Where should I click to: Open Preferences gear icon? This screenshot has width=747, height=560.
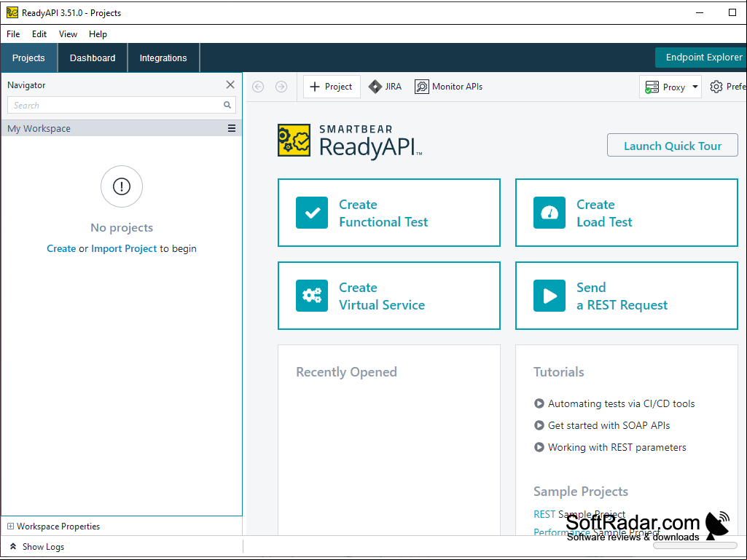[x=716, y=87]
